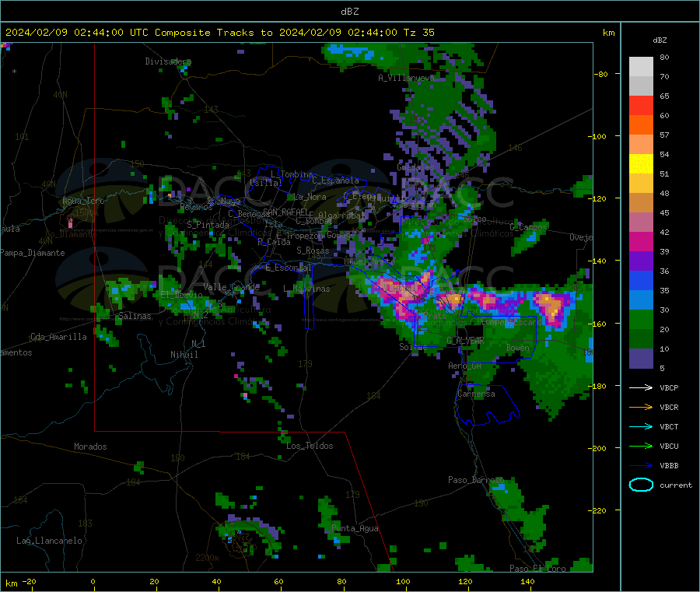Click the 'Salinas' map label
The height and width of the screenshot is (592, 700).
click(x=135, y=316)
